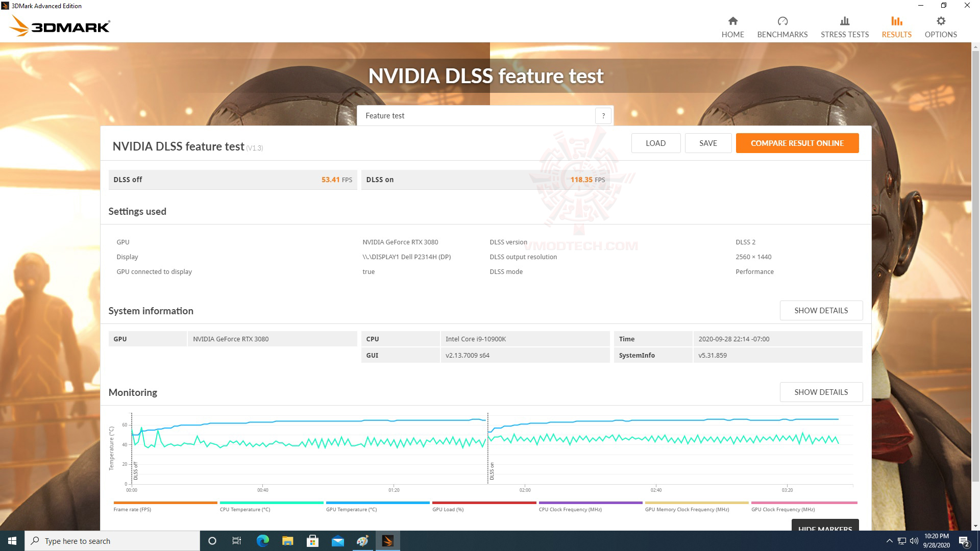
Task: Click the Type here to search box
Action: point(112,541)
